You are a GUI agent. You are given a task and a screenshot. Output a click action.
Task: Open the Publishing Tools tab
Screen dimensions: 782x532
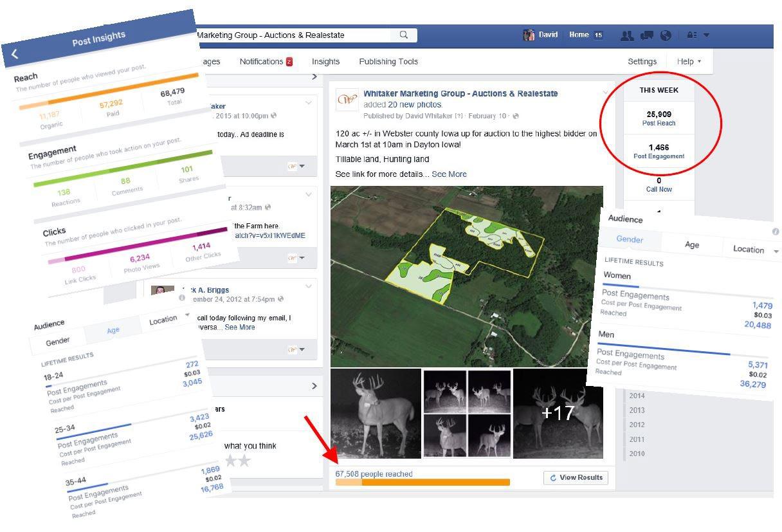[388, 62]
